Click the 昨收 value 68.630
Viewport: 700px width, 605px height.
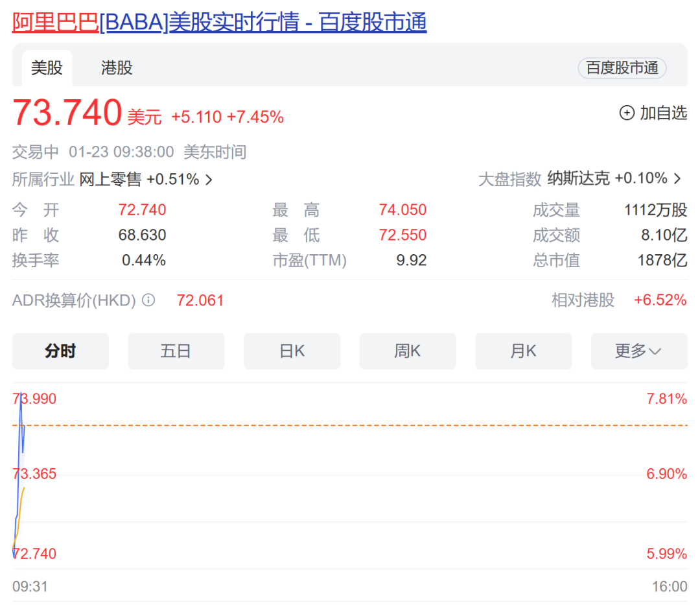[142, 235]
